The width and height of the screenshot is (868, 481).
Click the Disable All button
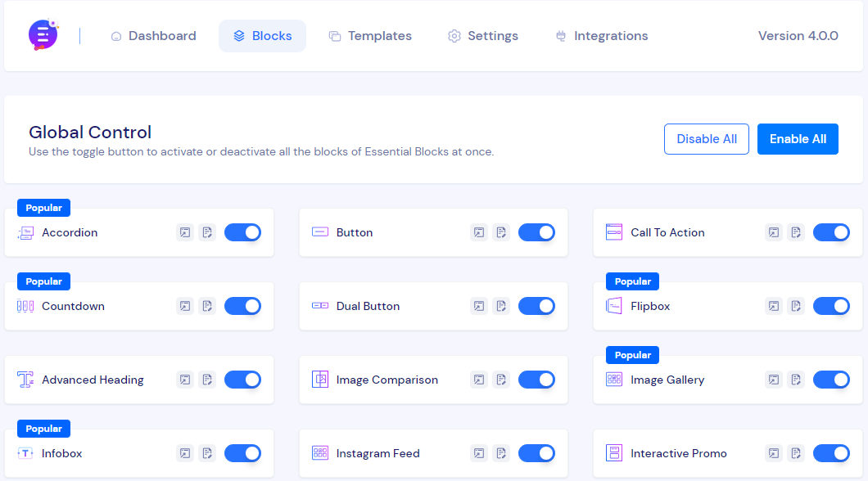tap(706, 139)
